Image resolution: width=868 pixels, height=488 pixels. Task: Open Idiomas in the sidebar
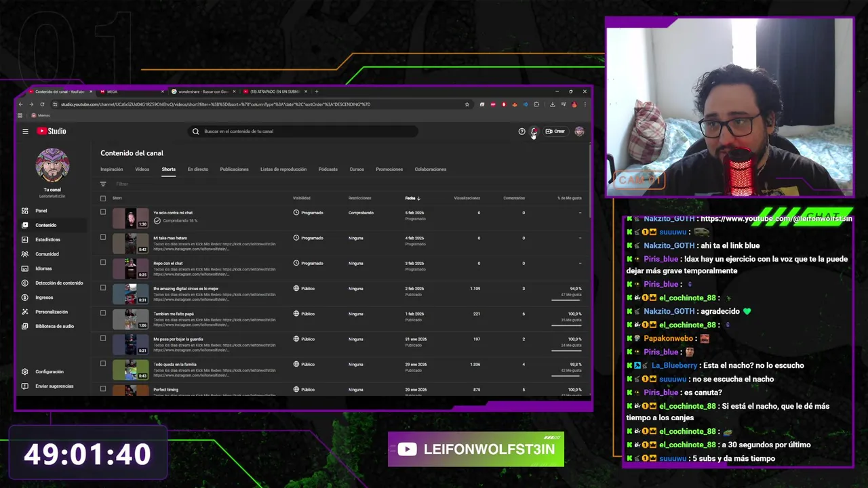(x=43, y=268)
